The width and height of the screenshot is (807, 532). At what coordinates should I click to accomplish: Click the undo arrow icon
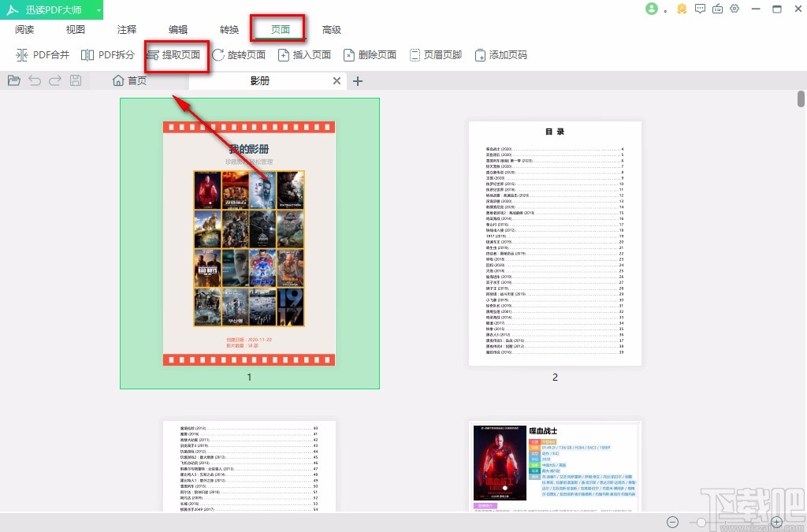pyautogui.click(x=35, y=80)
